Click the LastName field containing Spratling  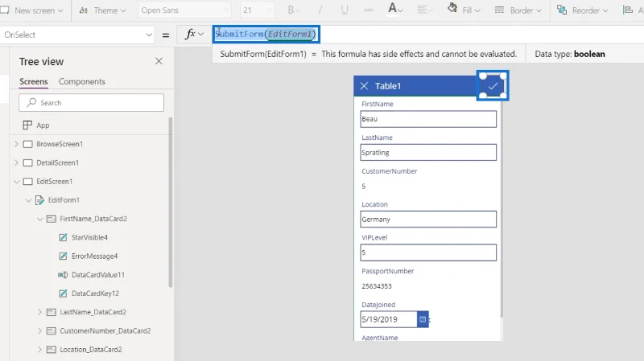click(x=428, y=153)
